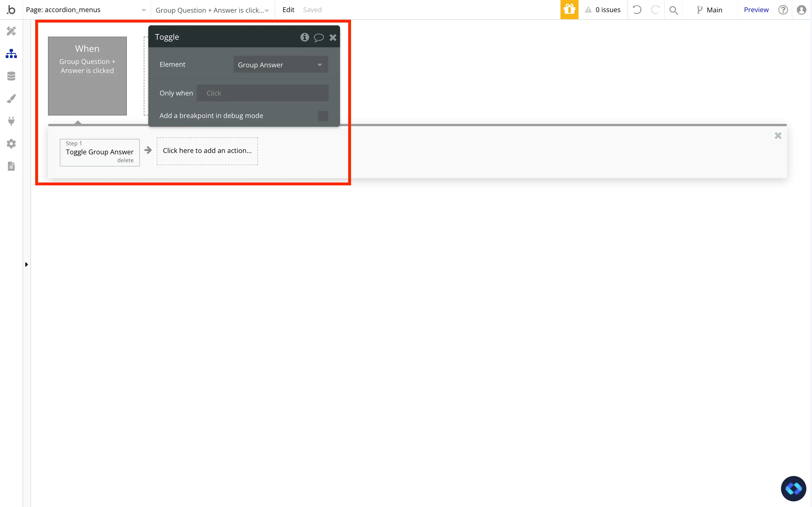
Task: Click the Only when condition field
Action: 262,93
